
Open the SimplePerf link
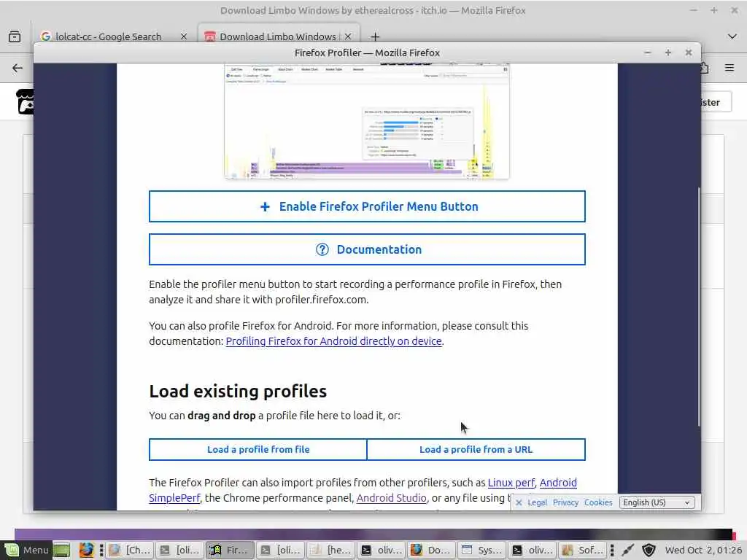click(x=174, y=497)
